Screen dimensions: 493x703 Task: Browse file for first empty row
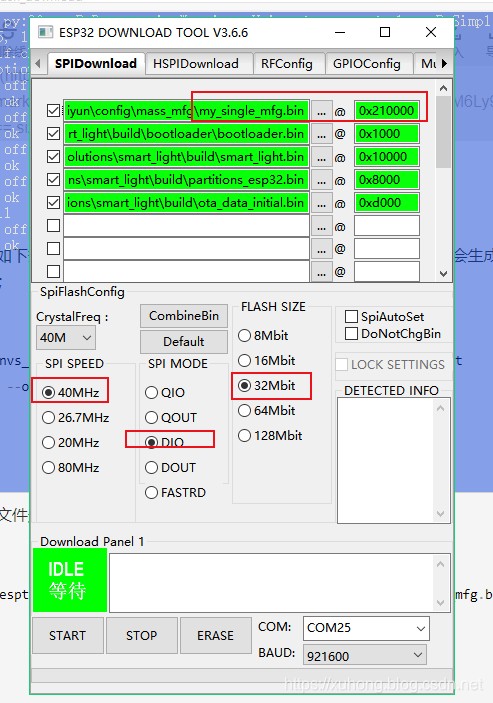[321, 226]
